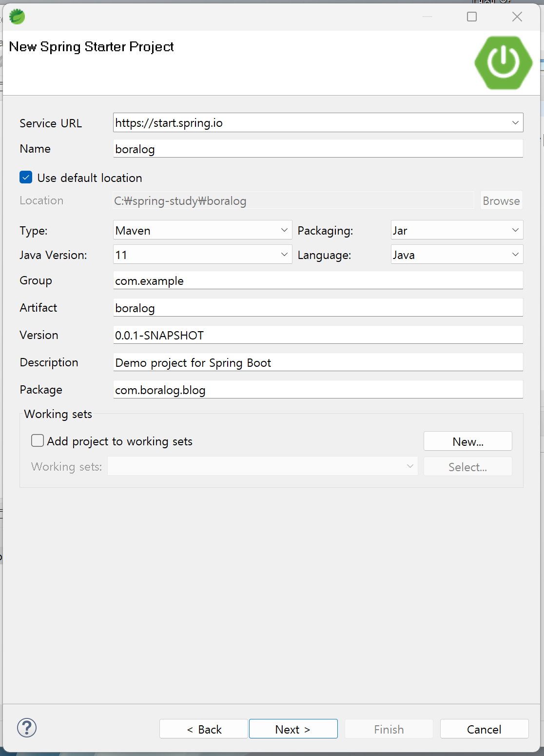The height and width of the screenshot is (756, 544).
Task: Expand the Language dropdown showing Java
Action: click(457, 254)
